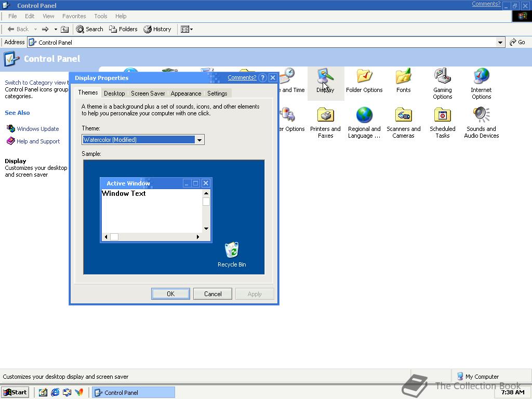532x399 pixels.
Task: Click My Computer in the status bar
Action: coord(478,376)
